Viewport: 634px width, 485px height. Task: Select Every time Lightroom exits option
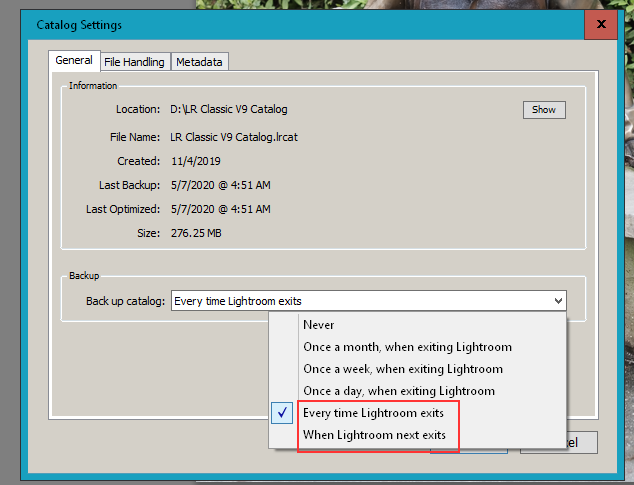pos(418,413)
